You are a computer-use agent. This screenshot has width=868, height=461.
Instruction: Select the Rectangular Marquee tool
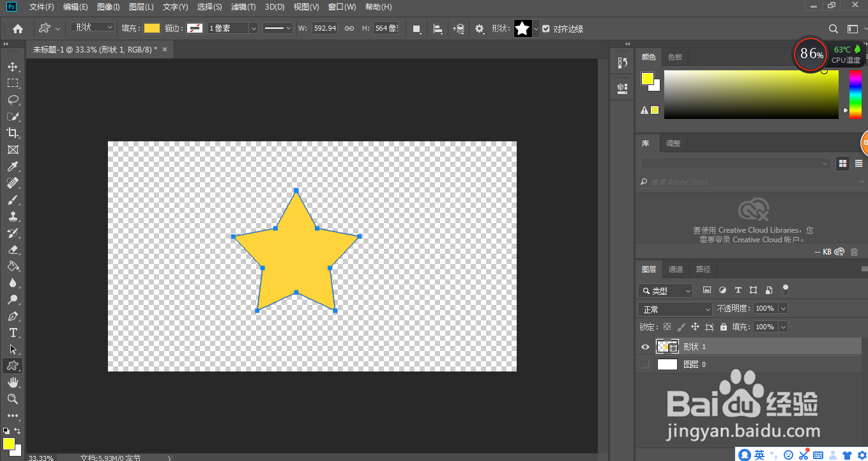[13, 83]
